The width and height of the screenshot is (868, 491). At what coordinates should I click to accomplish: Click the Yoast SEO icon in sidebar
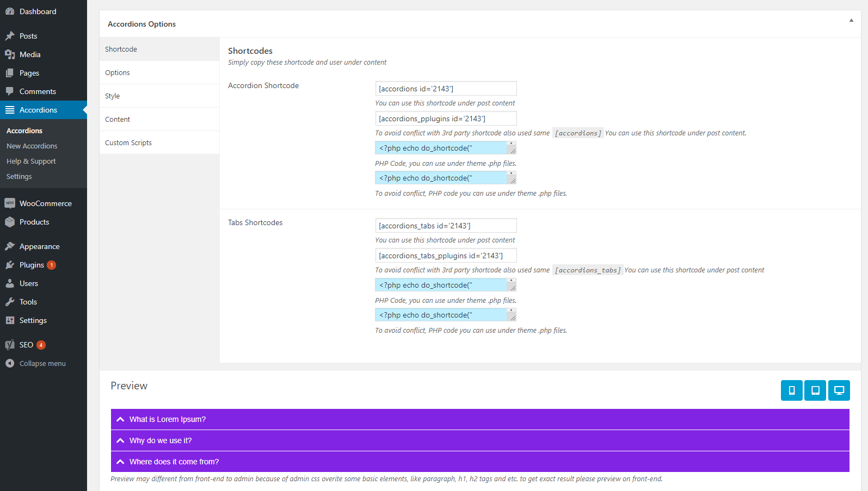[10, 345]
